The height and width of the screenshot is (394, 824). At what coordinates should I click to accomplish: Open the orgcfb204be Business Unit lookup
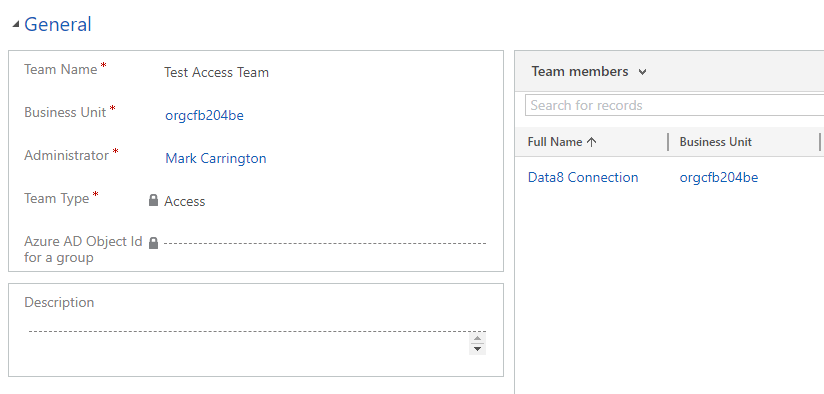pyautogui.click(x=204, y=116)
